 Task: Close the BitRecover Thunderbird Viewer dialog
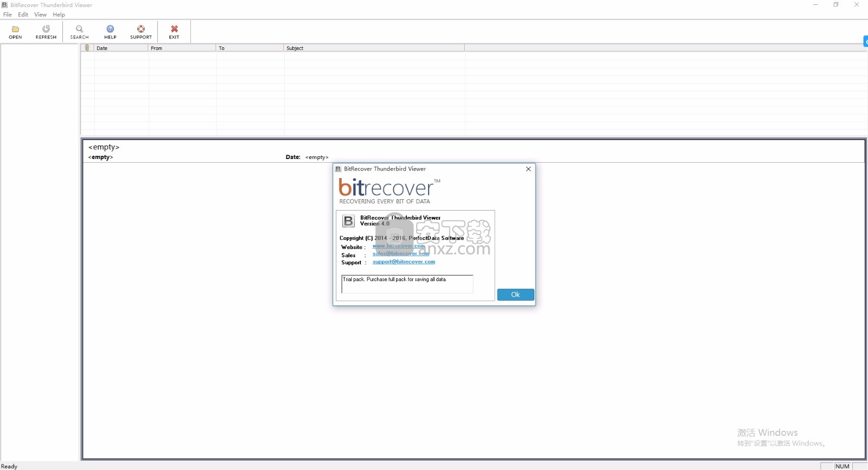click(x=528, y=169)
